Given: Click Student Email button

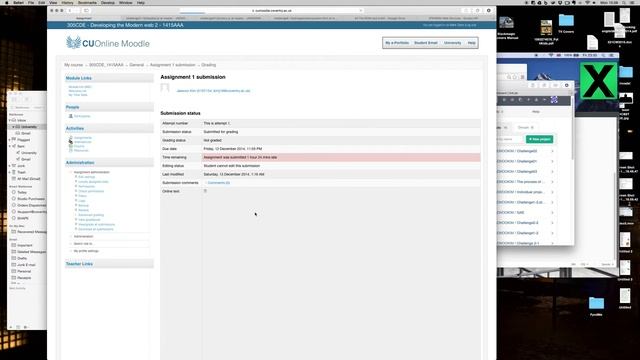Looking at the screenshot, I should (426, 43).
